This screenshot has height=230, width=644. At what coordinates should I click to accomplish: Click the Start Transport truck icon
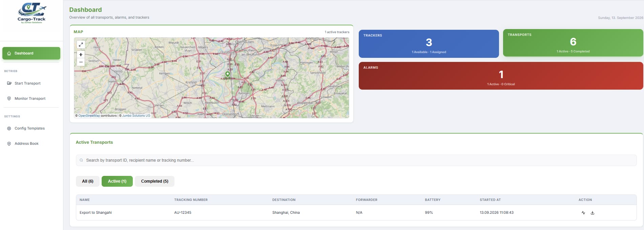coord(9,83)
